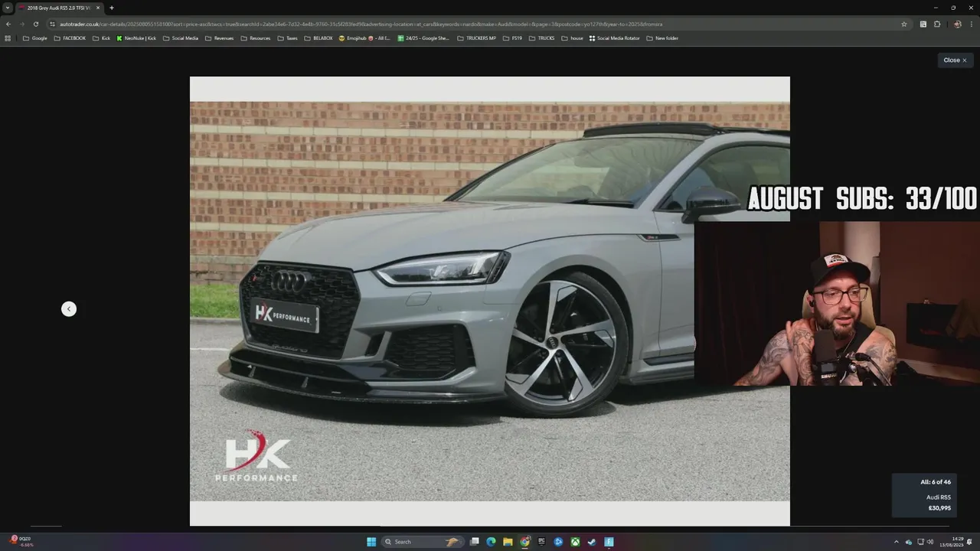Open File Explorer from the taskbar
Image resolution: width=980 pixels, height=551 pixels.
tap(508, 542)
